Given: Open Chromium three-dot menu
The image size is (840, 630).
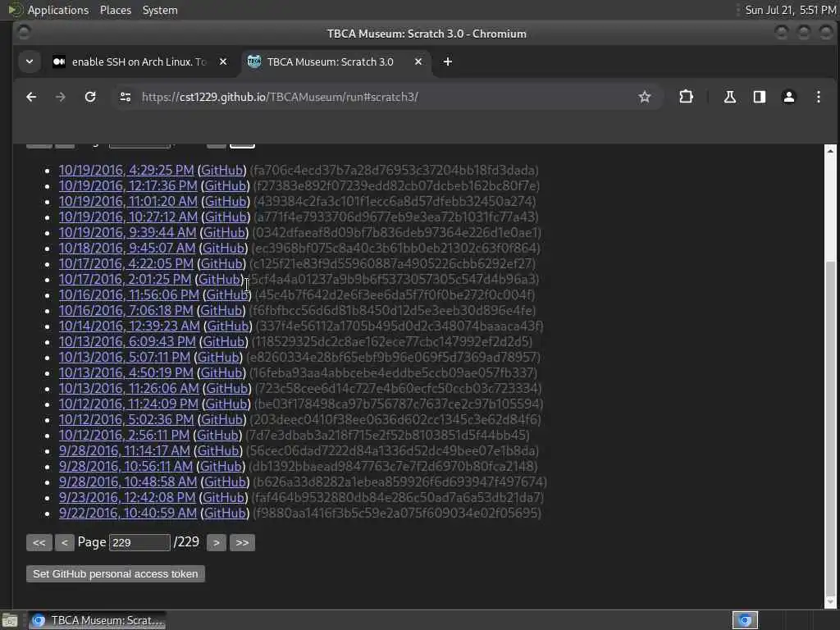Looking at the screenshot, I should [818, 97].
